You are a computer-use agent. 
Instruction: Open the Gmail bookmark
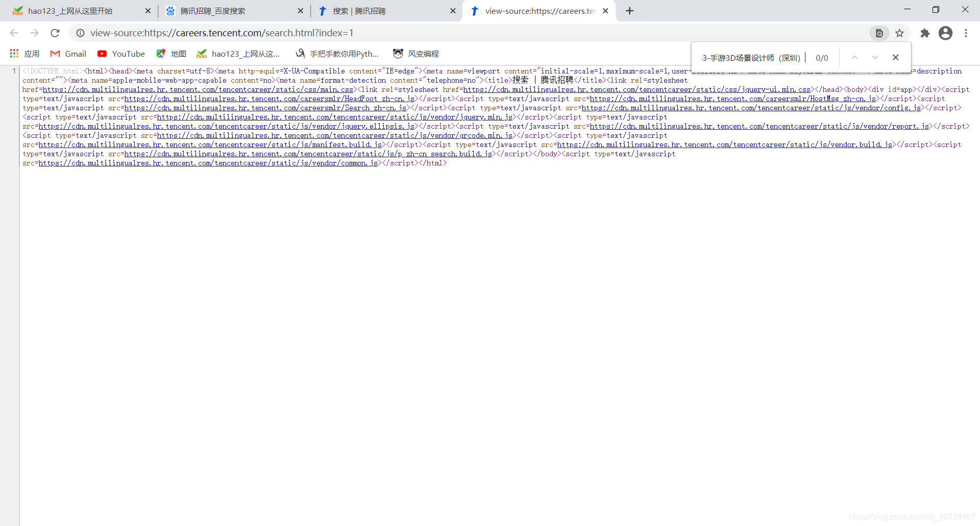point(68,54)
